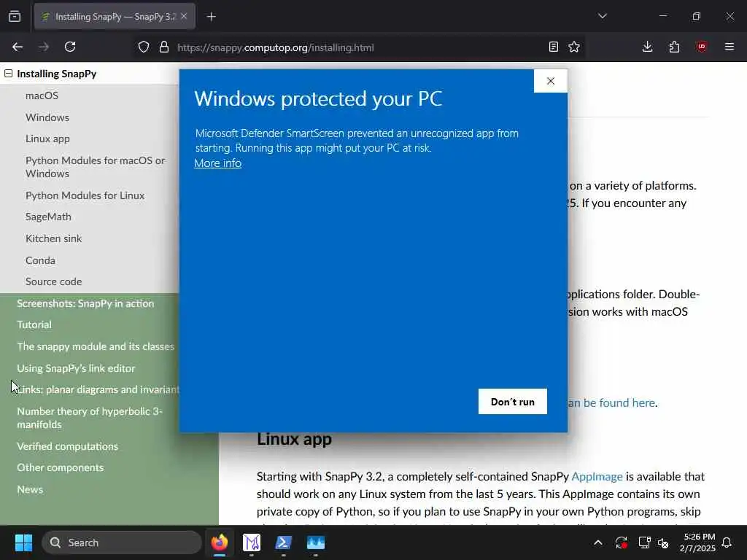Open the list all tabs chevron

(602, 16)
